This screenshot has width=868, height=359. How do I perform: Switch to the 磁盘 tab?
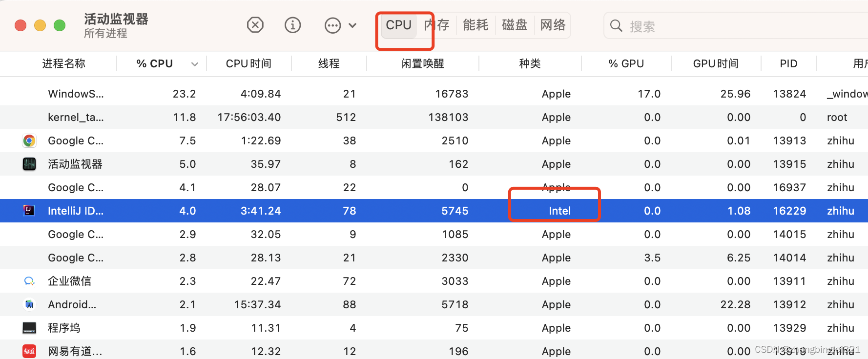515,25
